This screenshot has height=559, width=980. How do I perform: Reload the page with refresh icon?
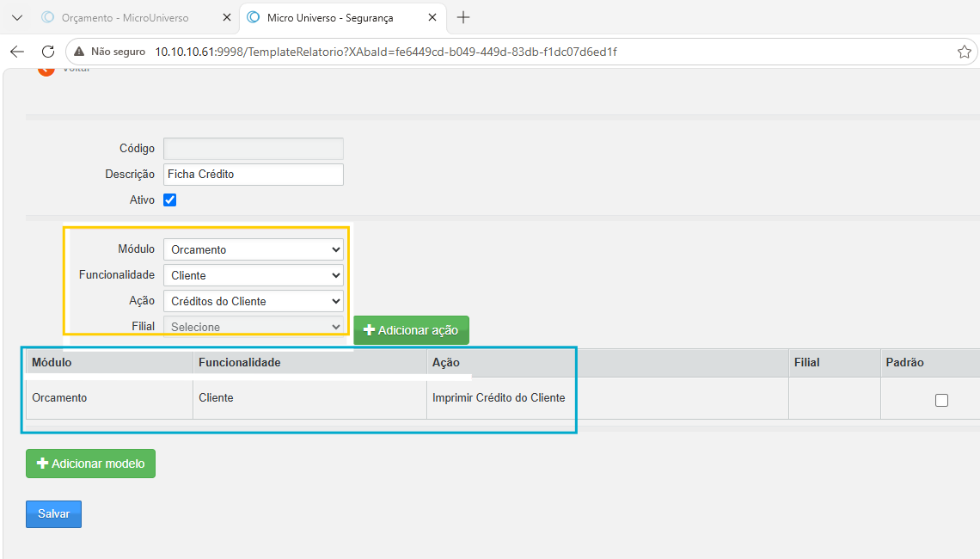(x=48, y=52)
